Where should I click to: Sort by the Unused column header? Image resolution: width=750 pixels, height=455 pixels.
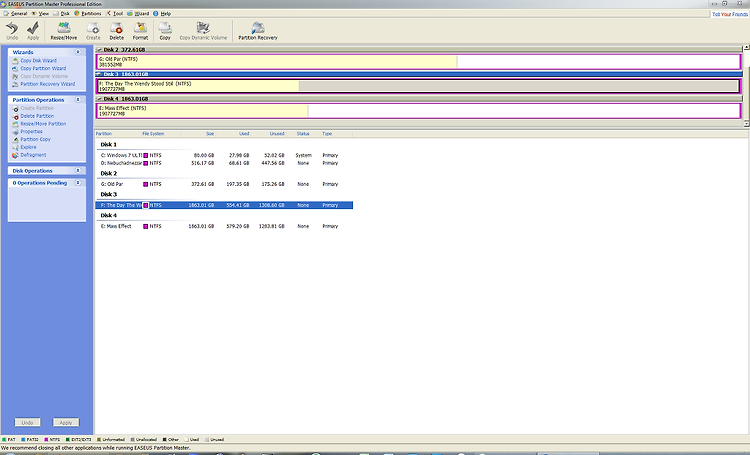pos(268,134)
